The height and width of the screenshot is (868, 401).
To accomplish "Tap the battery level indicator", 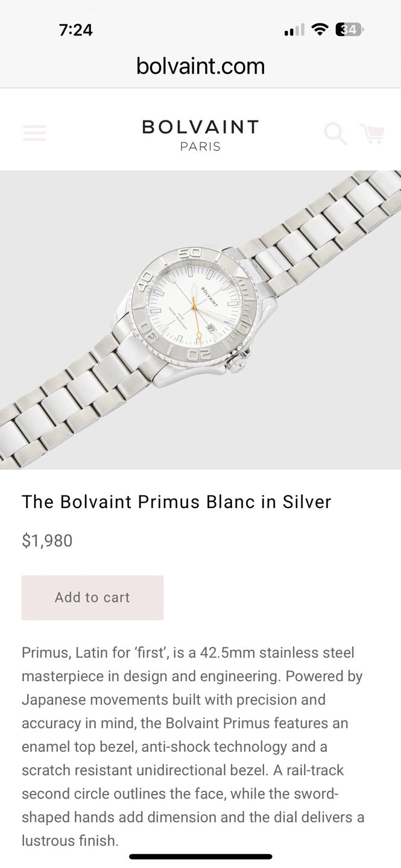I will (x=350, y=30).
